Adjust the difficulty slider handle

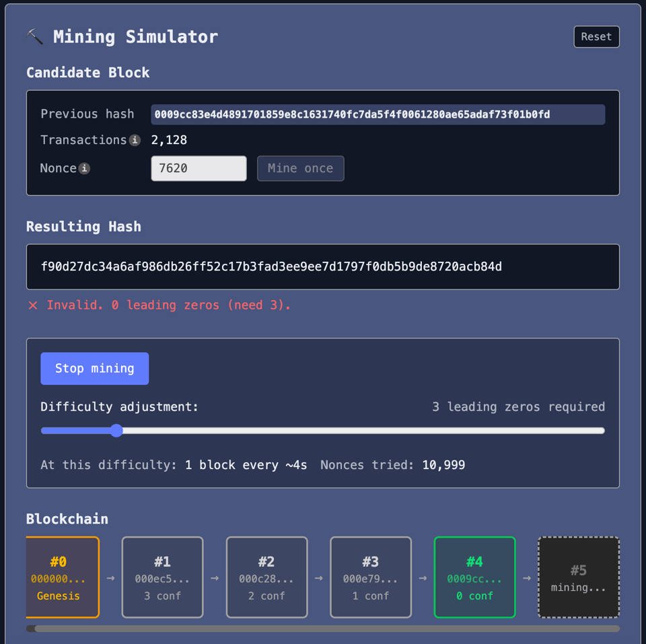click(x=116, y=430)
